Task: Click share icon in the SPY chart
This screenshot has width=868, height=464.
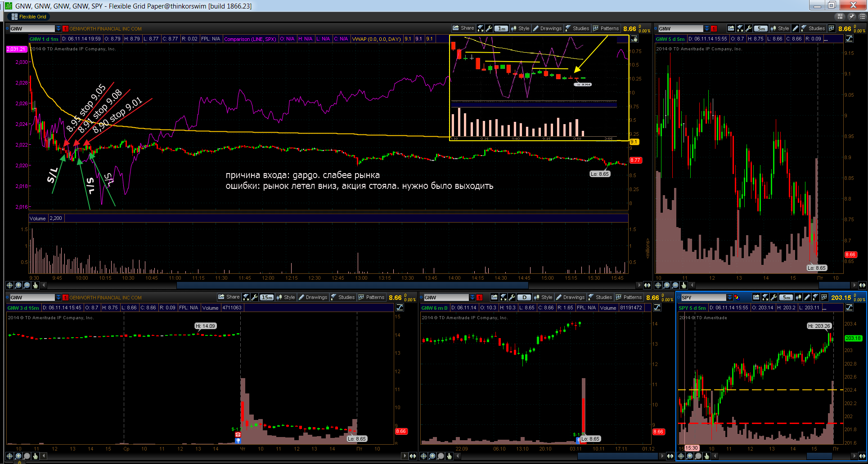Action: [x=756, y=297]
